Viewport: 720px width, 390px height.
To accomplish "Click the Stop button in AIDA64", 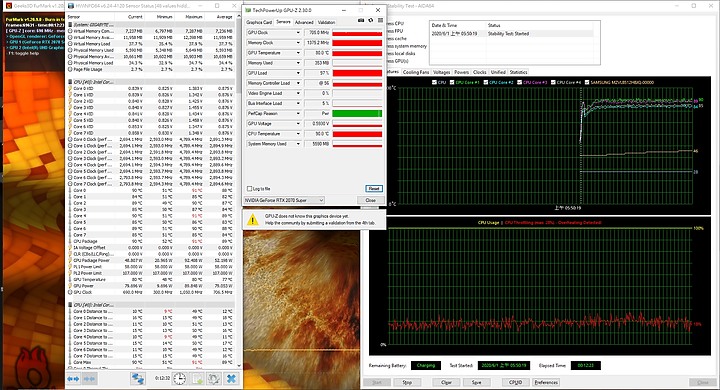I will [407, 382].
